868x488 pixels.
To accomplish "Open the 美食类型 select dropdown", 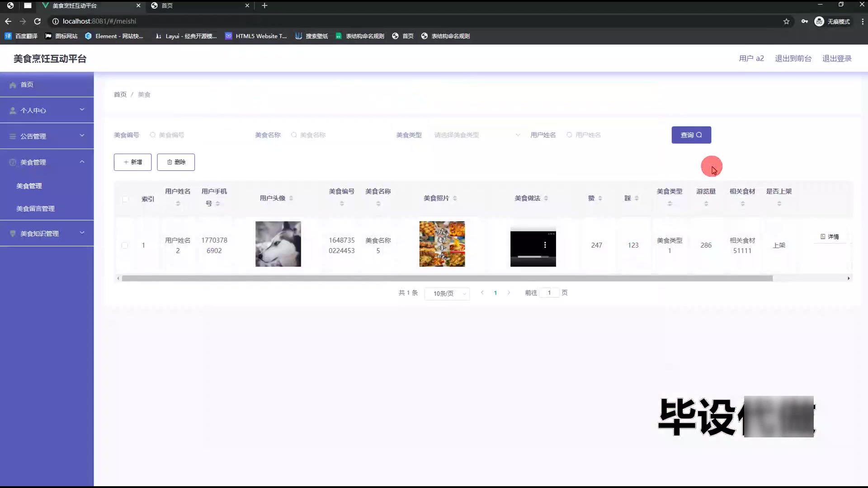I will pos(475,135).
